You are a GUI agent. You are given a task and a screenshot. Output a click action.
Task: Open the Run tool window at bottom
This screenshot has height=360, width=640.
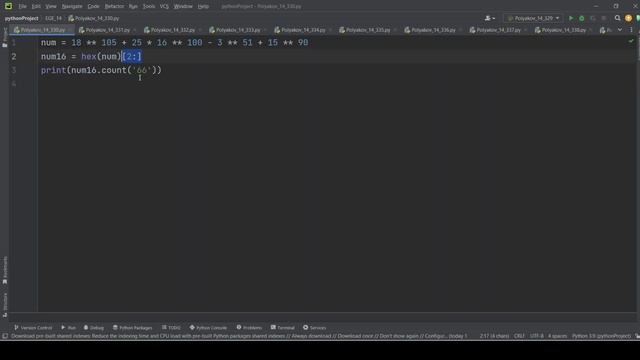click(x=69, y=327)
